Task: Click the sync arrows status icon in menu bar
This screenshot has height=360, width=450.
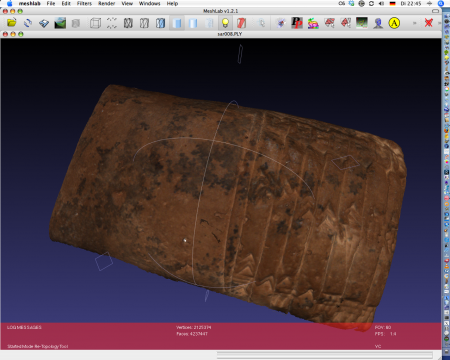Action: [x=371, y=3]
